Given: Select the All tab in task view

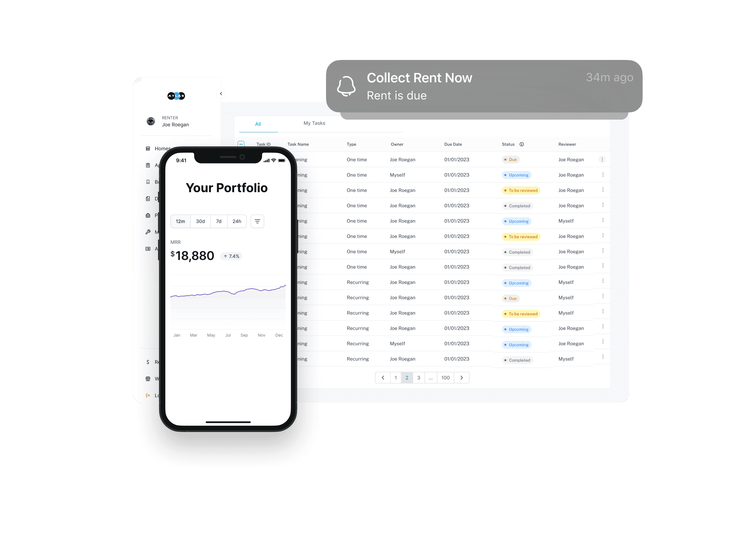Looking at the screenshot, I should 258,123.
